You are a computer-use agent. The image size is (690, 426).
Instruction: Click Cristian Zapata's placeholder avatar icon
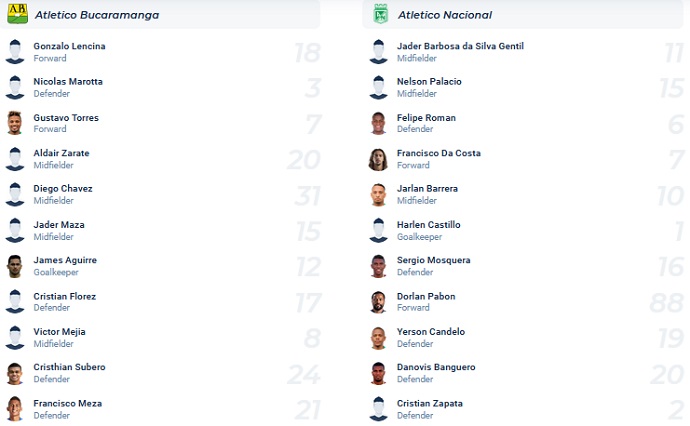click(379, 409)
